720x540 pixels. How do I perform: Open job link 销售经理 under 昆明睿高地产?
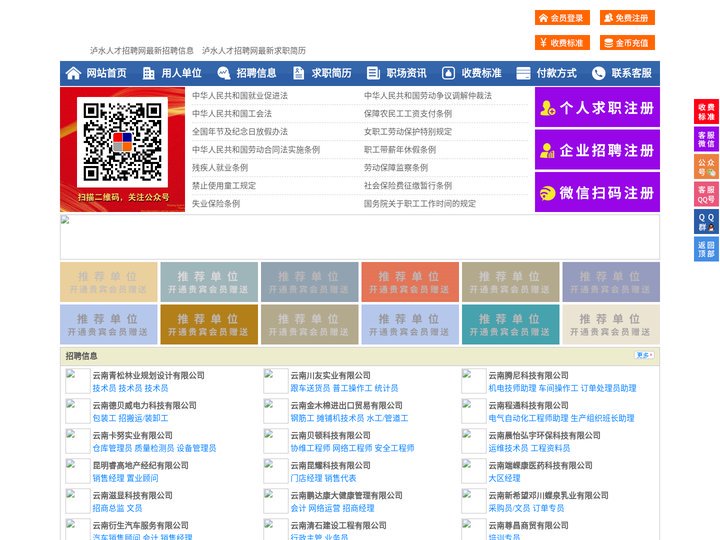[108, 478]
